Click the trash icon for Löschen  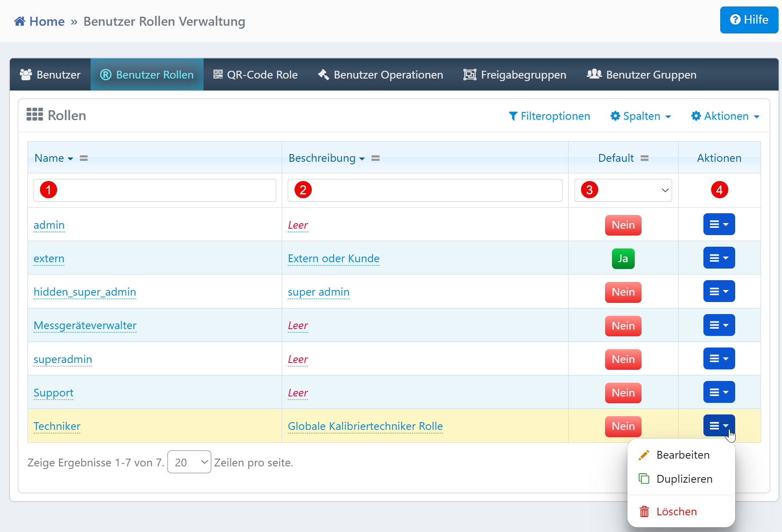pyautogui.click(x=644, y=512)
